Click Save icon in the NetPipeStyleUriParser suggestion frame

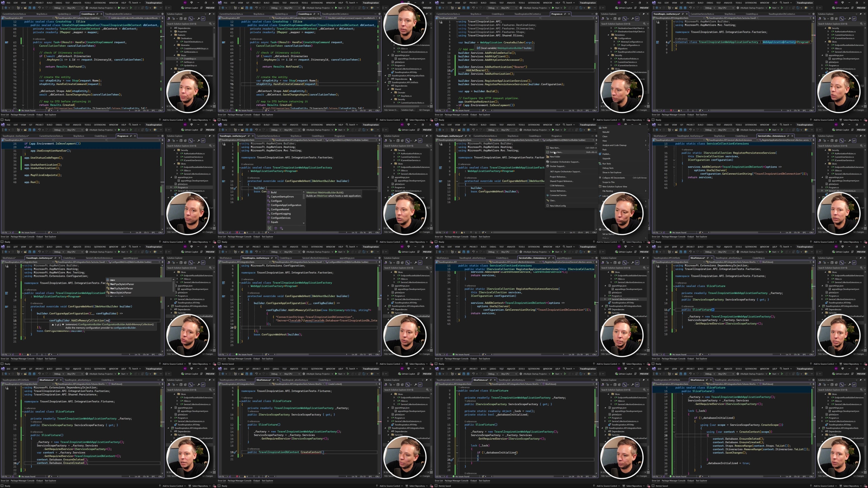pyautogui.click(x=30, y=252)
